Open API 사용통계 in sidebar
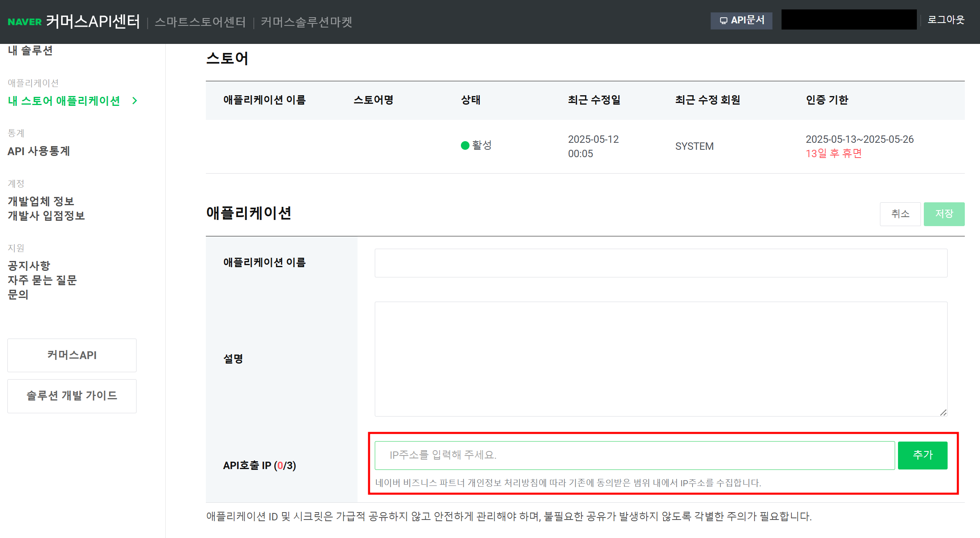This screenshot has height=538, width=980. (39, 151)
